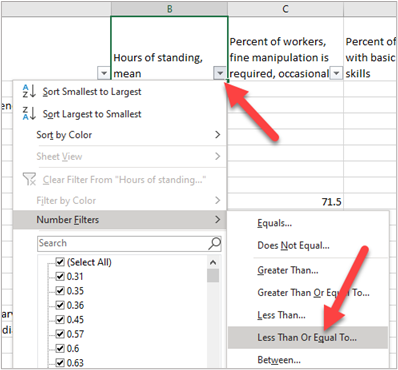Click the Hours of standing, mean header cell
The image size is (398, 370).
coord(169,48)
